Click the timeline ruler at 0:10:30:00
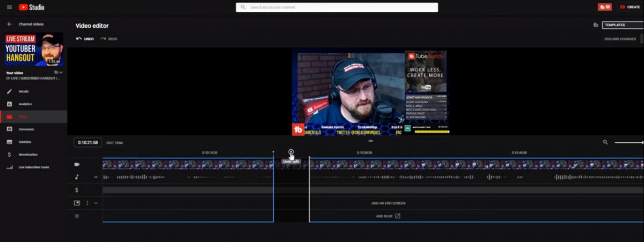Image resolution: width=644 pixels, height=242 pixels. tap(364, 152)
